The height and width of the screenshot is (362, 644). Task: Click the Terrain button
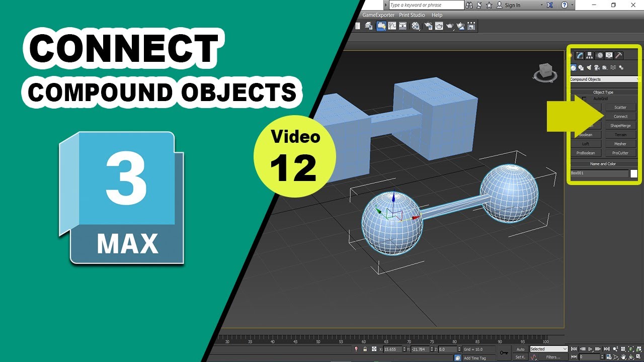click(x=620, y=135)
